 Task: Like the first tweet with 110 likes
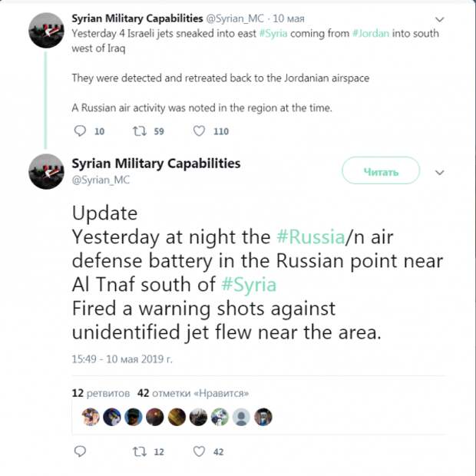tap(199, 131)
